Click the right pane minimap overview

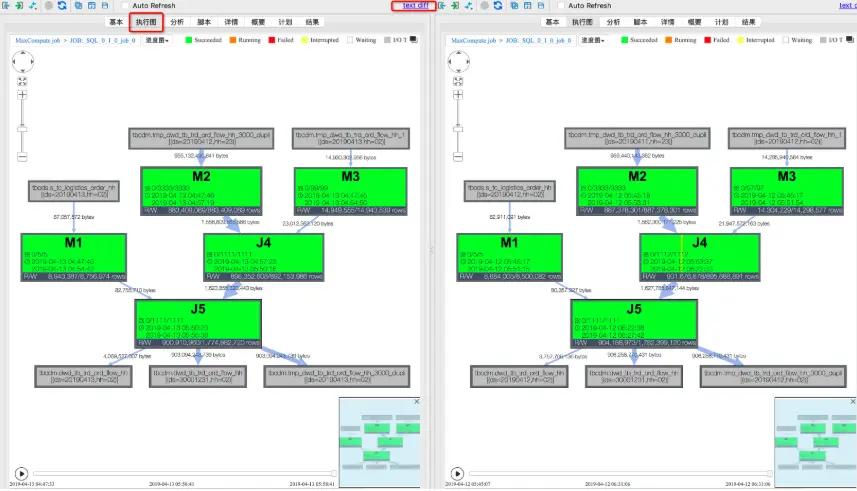click(x=815, y=442)
